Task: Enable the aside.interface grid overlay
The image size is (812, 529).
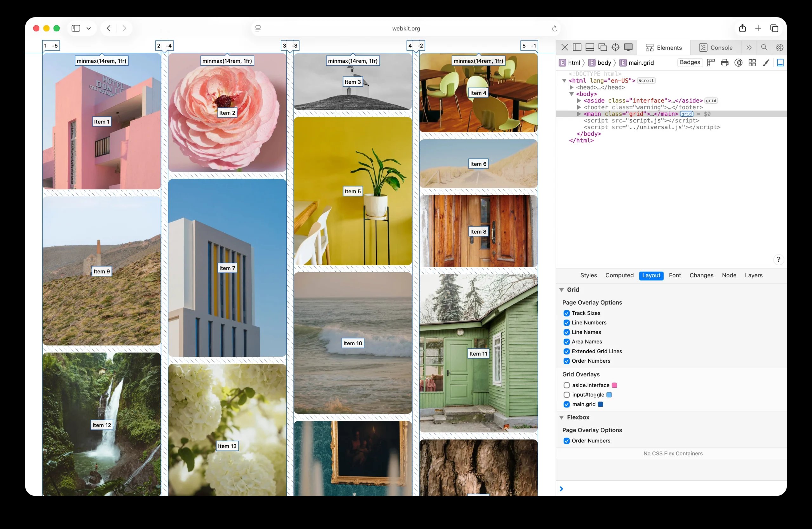Action: [566, 385]
